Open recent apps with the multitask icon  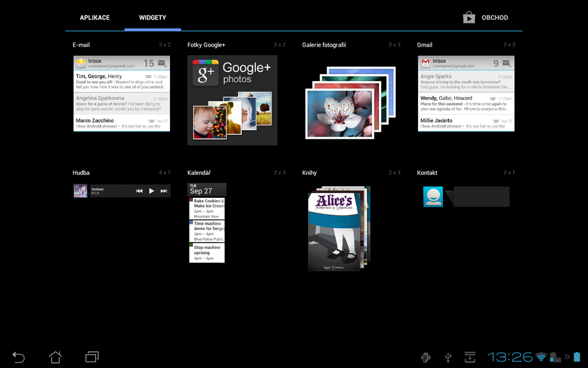coord(92,356)
